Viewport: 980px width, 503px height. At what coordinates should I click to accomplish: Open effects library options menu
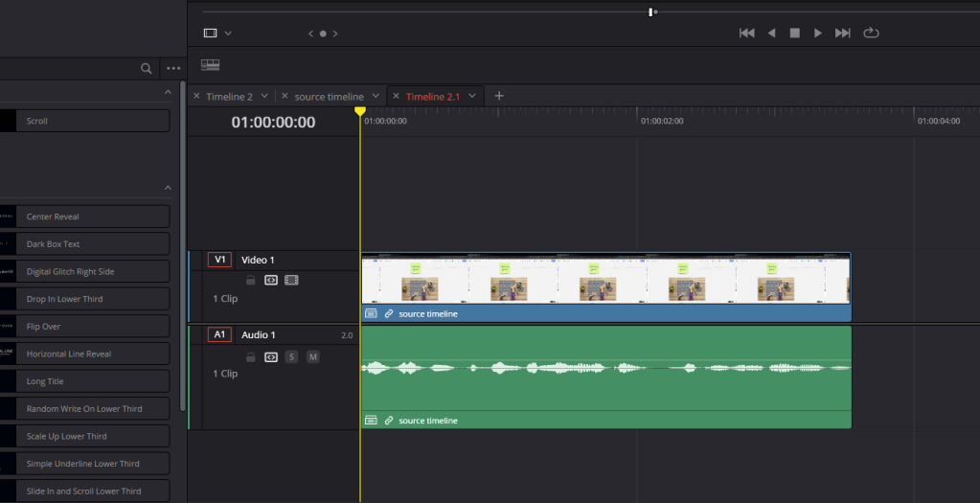tap(173, 69)
